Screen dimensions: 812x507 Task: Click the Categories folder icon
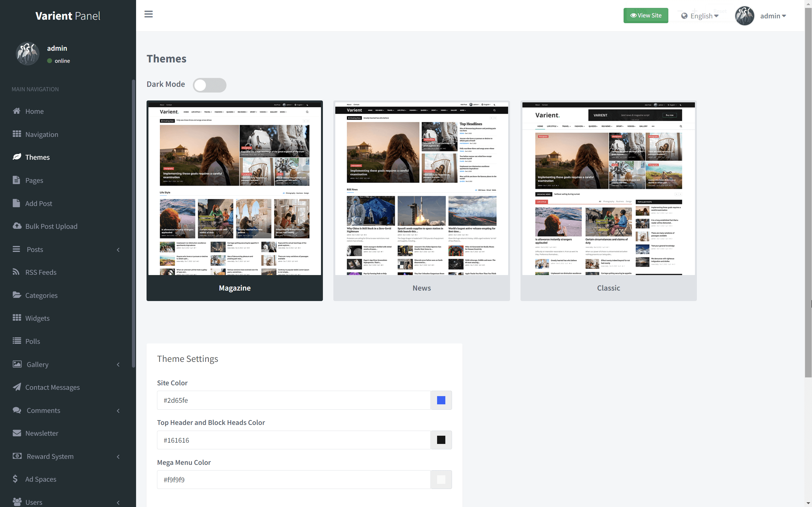[16, 295]
